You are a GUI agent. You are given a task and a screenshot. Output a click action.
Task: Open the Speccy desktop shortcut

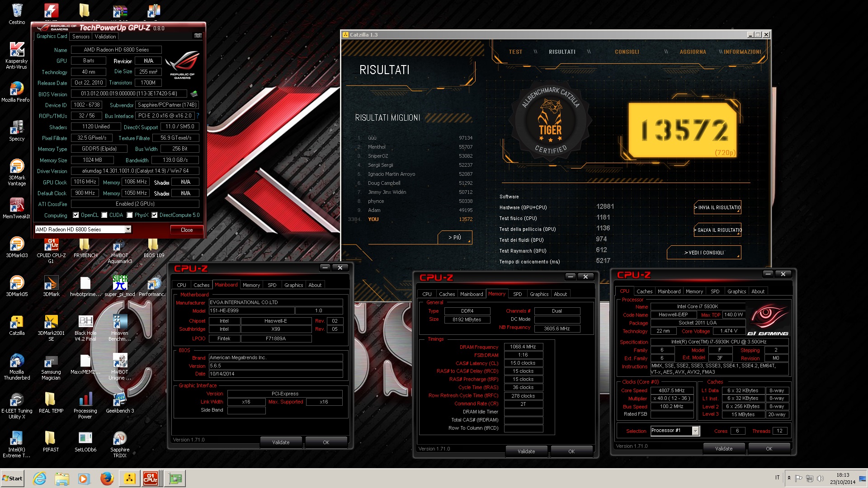click(x=17, y=131)
